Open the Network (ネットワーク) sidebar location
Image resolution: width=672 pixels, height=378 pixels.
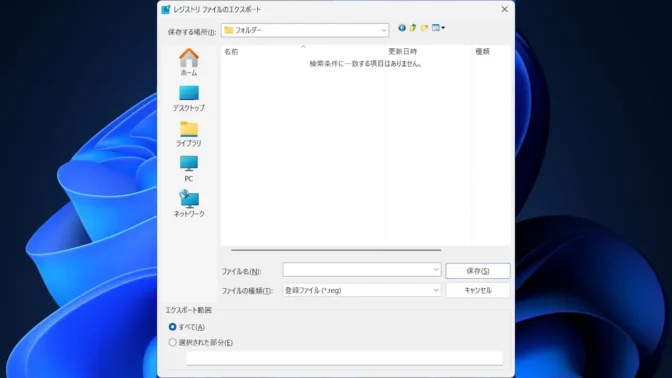[x=189, y=204]
